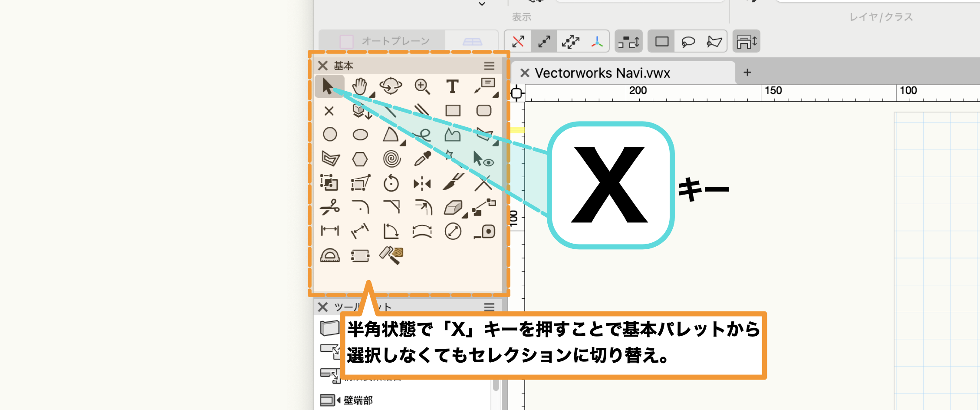The image size is (980, 410).
Task: Activate the Mirror tool
Action: point(422,184)
